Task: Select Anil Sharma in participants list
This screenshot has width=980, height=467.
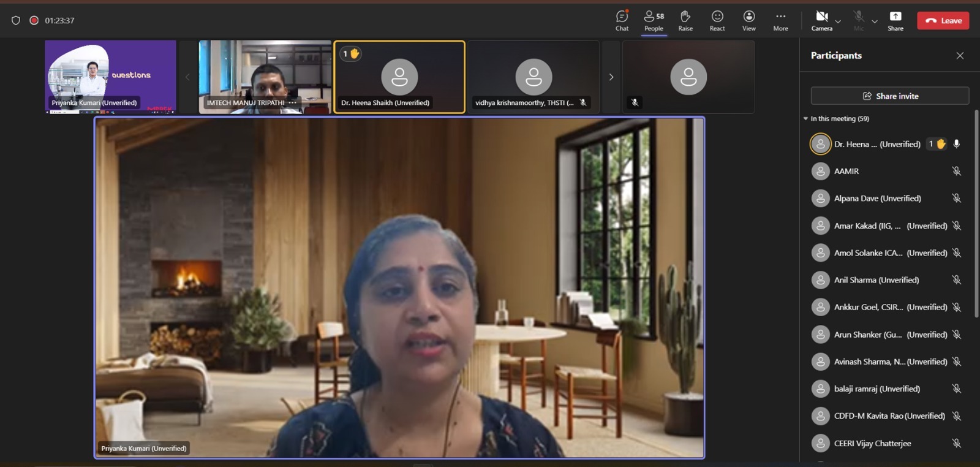Action: [876, 280]
